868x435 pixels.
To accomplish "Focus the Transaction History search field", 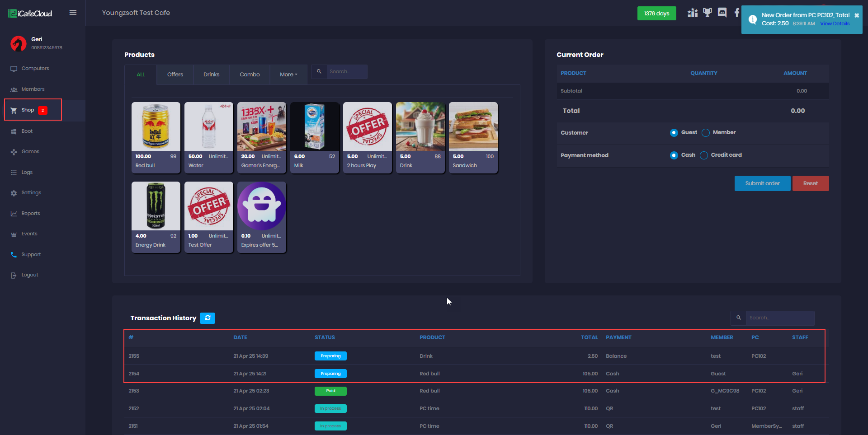I will coord(779,318).
